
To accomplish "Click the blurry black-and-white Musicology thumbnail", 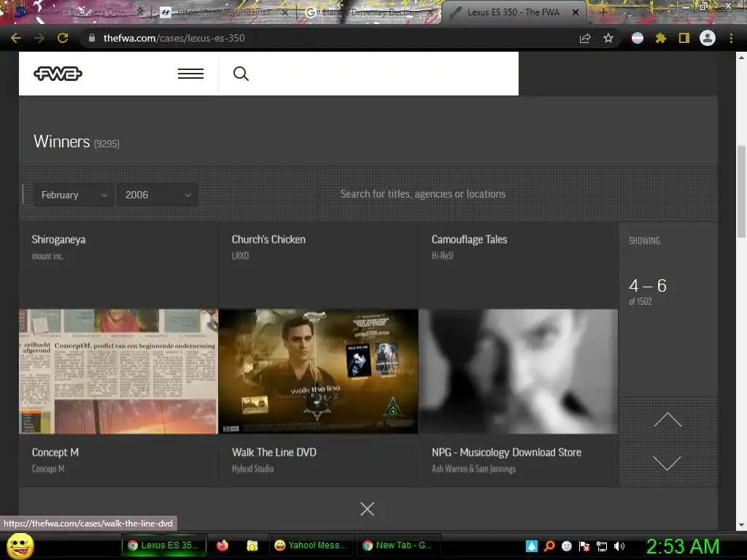I will (519, 371).
